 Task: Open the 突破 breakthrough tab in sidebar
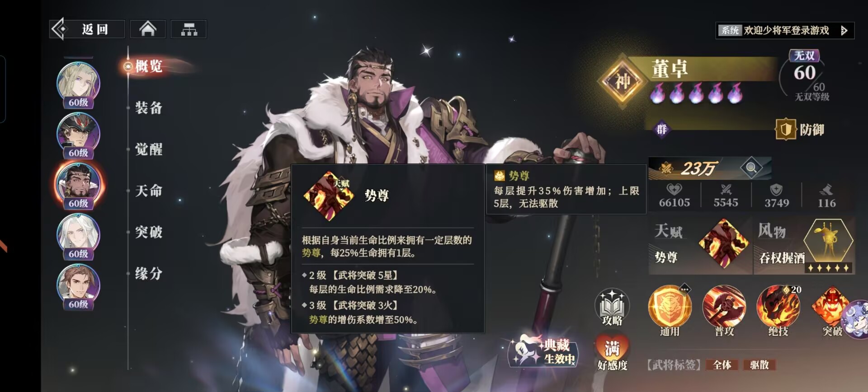click(x=149, y=232)
